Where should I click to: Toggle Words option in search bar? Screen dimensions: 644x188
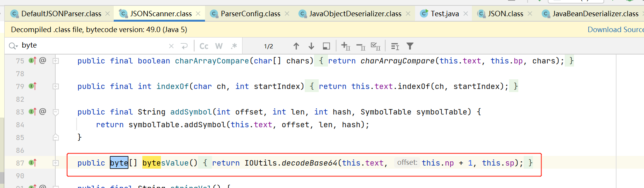pyautogui.click(x=219, y=46)
